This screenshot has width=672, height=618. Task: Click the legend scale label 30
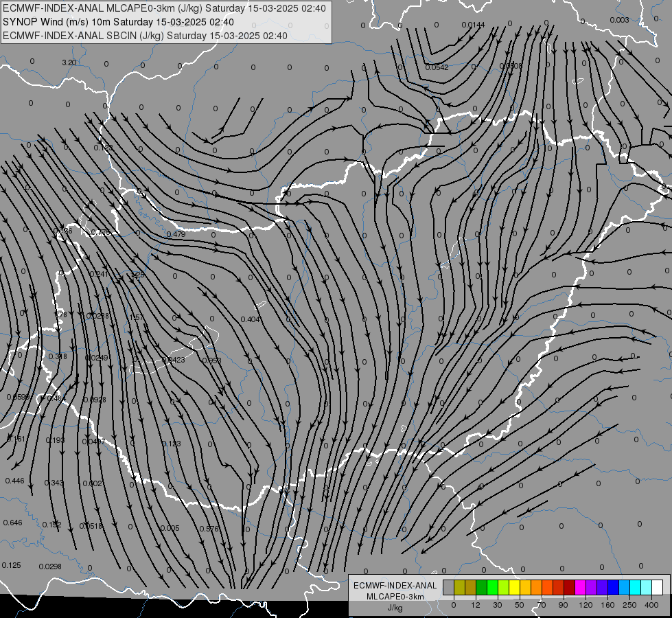point(497,605)
